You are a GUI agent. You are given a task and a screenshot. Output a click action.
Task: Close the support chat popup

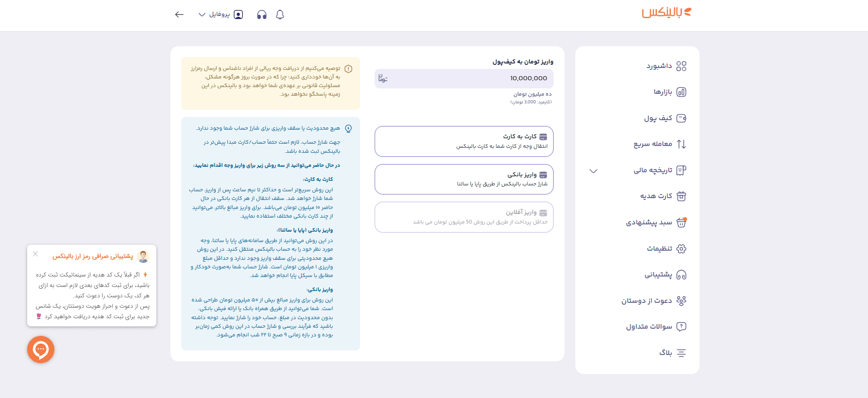tap(35, 254)
